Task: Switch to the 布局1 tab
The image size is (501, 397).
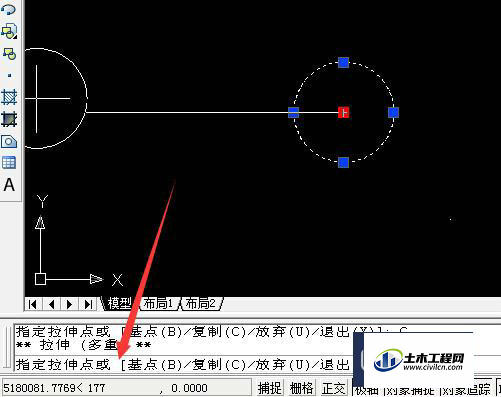Action: pos(159,304)
